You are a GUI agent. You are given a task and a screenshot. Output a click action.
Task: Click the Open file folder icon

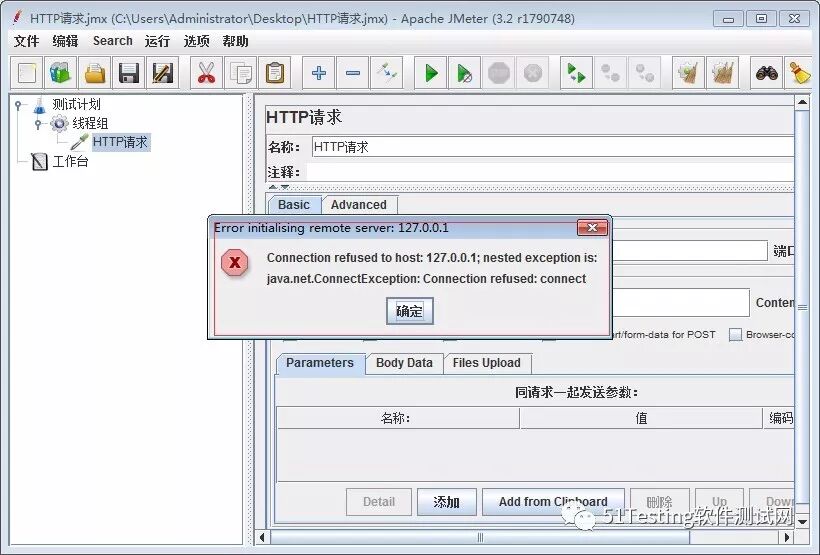(95, 73)
